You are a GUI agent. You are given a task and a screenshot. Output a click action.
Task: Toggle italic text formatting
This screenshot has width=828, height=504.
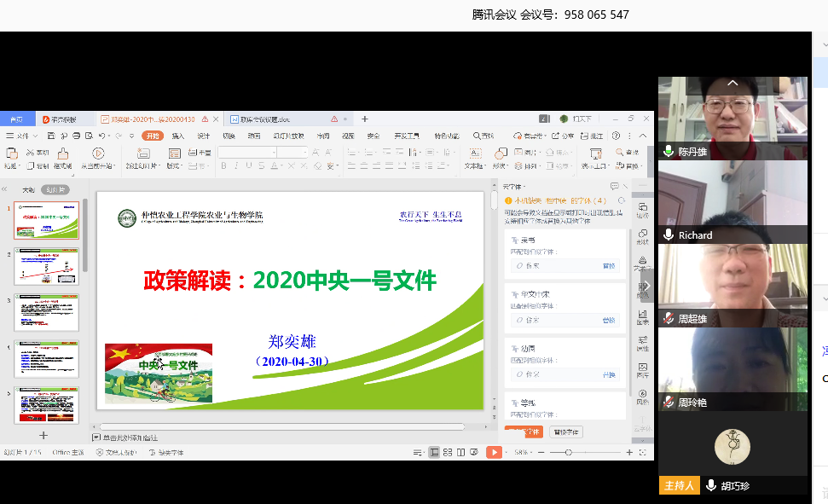[235, 166]
